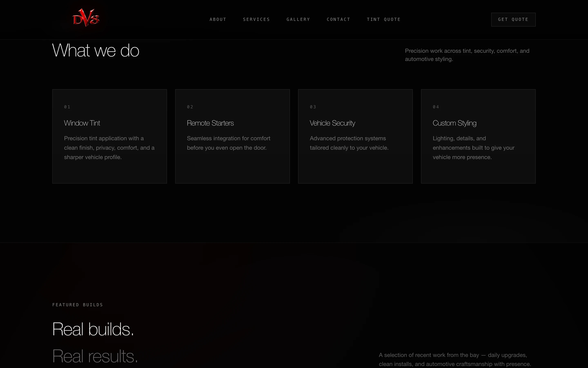Click the Get Quote button
The width and height of the screenshot is (588, 368).
[x=513, y=19]
